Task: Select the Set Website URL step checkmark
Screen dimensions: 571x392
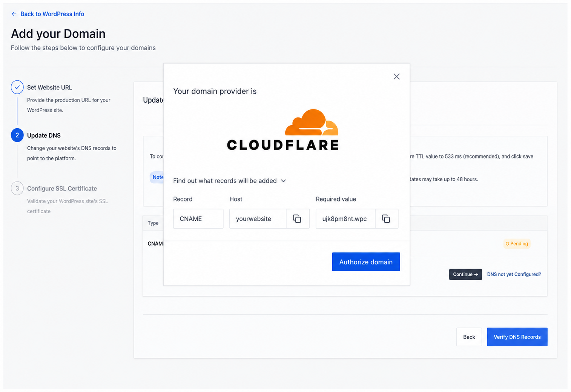Action: point(17,87)
